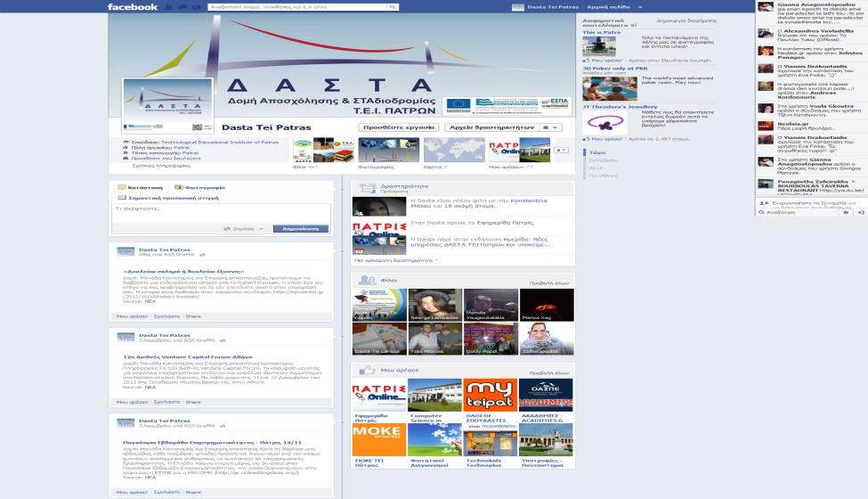The width and height of the screenshot is (868, 499).
Task: Open friend thumbnail Manos Xag
Action: 547,305
